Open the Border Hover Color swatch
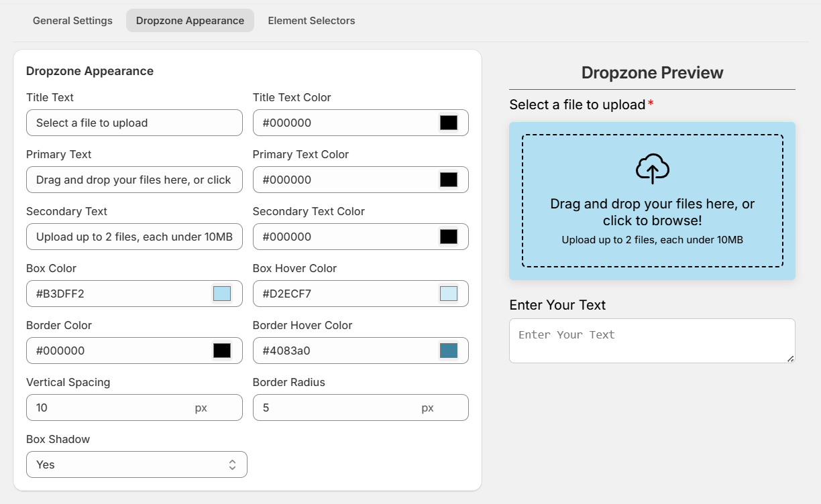 pyautogui.click(x=449, y=351)
